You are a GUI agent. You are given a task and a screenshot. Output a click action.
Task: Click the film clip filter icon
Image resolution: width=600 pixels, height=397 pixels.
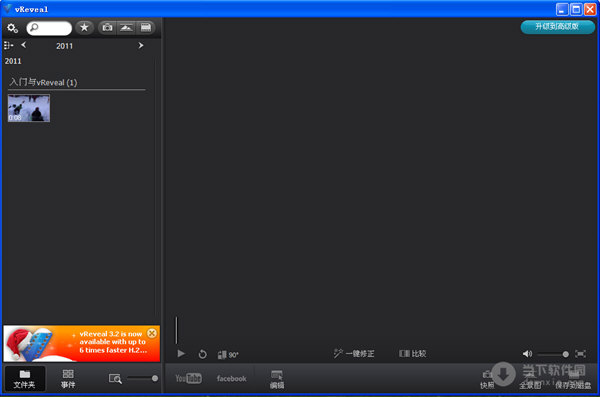[146, 28]
